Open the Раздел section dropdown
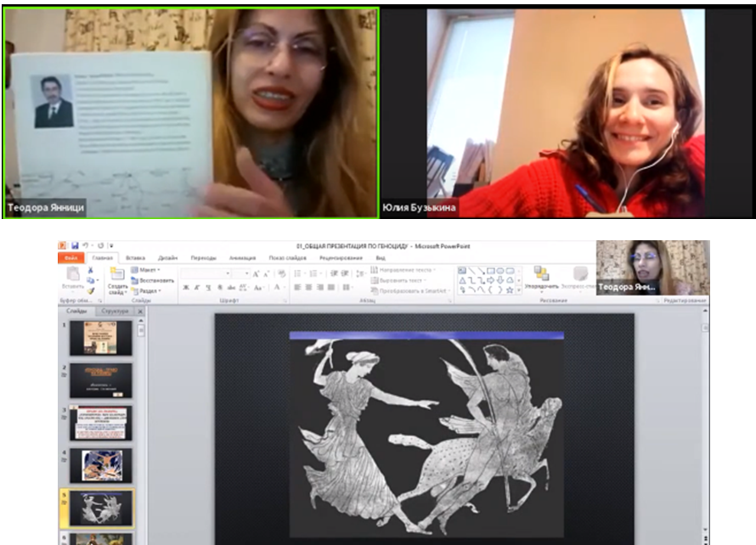 [x=147, y=291]
